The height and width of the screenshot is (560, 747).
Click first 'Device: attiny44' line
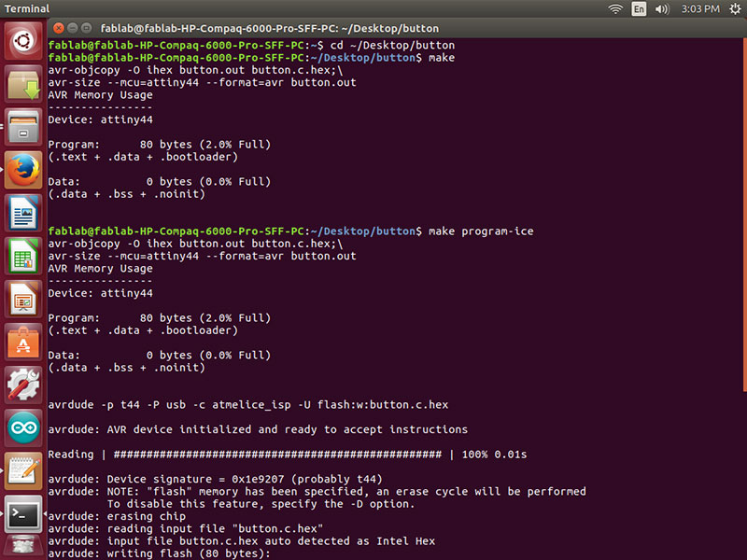pyautogui.click(x=101, y=119)
